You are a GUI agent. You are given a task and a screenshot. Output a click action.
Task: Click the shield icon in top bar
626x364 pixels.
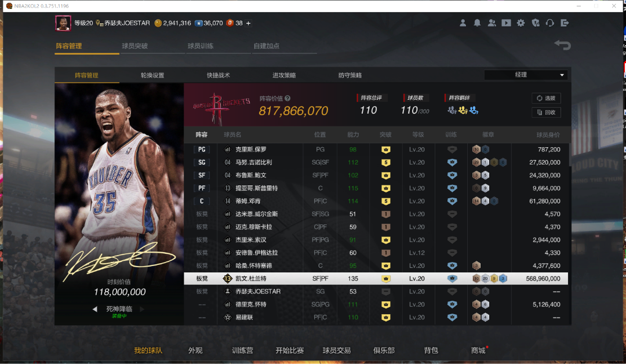click(x=536, y=23)
